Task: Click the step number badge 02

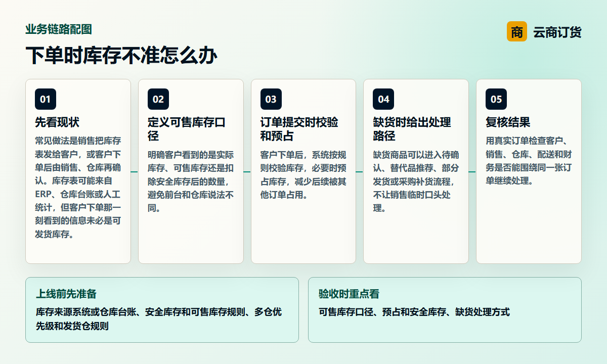Action: pos(158,99)
